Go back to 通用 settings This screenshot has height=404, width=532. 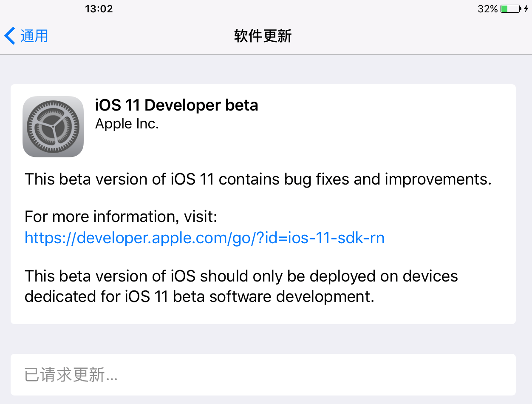(x=26, y=36)
